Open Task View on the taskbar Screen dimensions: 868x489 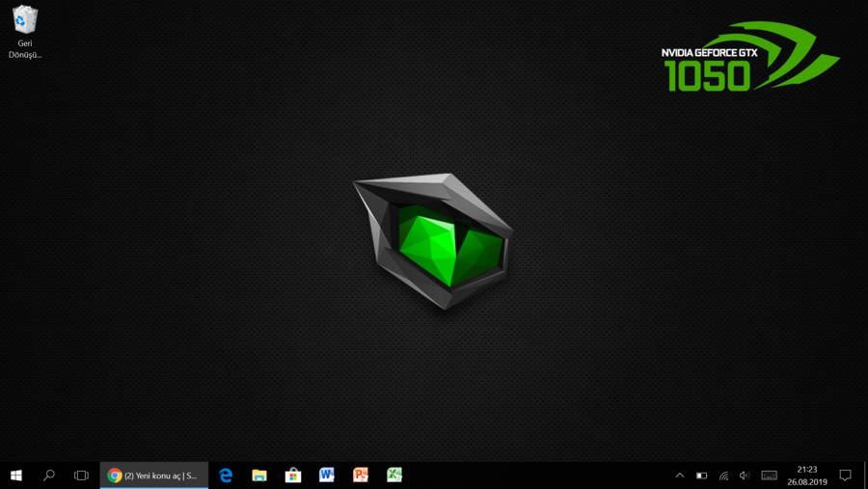tap(81, 475)
